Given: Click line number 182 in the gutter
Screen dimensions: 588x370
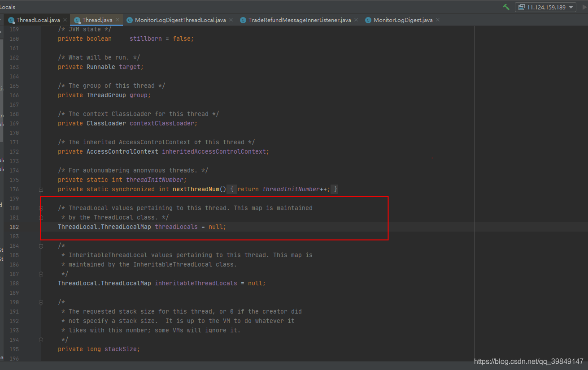Looking at the screenshot, I should tap(14, 227).
